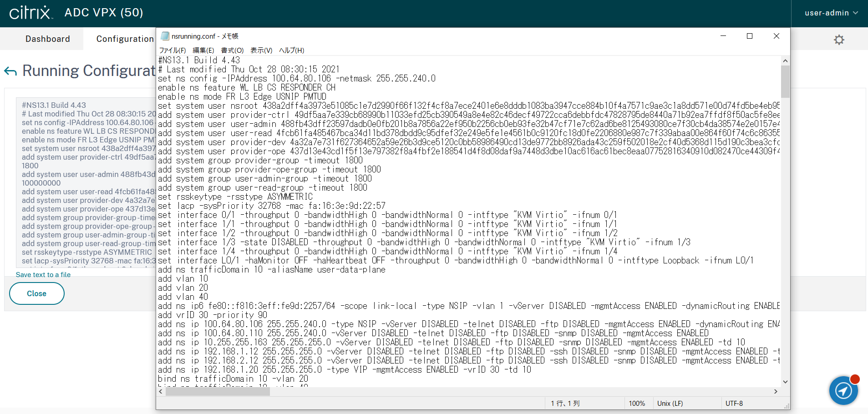Screen dimensions: 868x414
Task: Open the 編集(E) menu in Notepad
Action: pyautogui.click(x=203, y=50)
